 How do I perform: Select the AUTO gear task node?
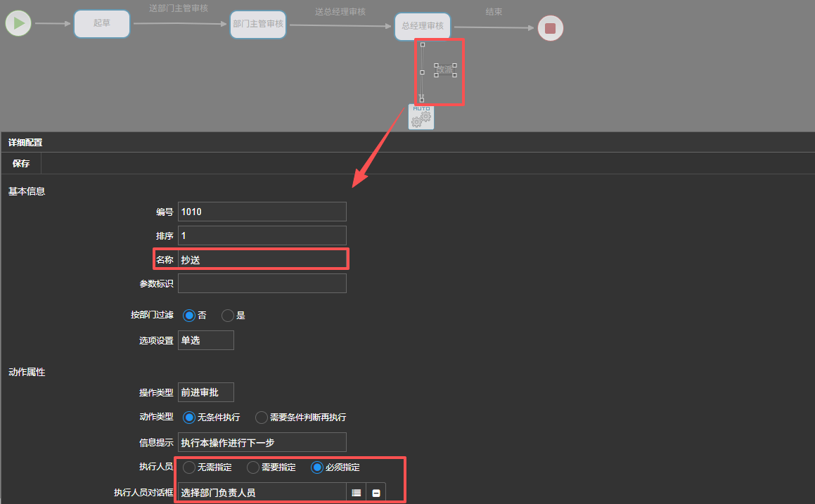(421, 117)
